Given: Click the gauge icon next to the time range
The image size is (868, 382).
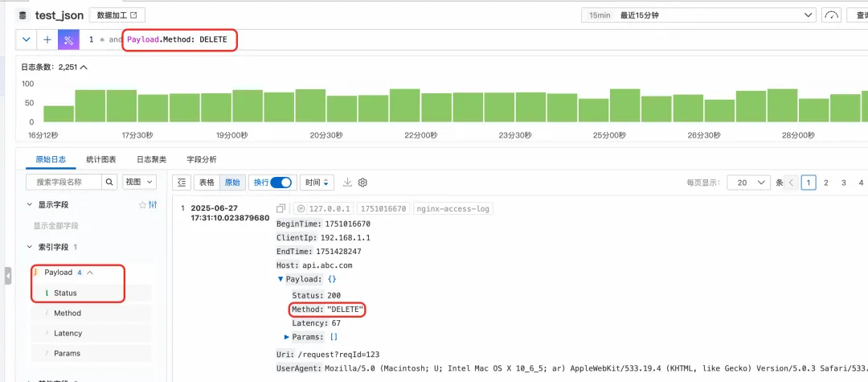Looking at the screenshot, I should click(832, 15).
